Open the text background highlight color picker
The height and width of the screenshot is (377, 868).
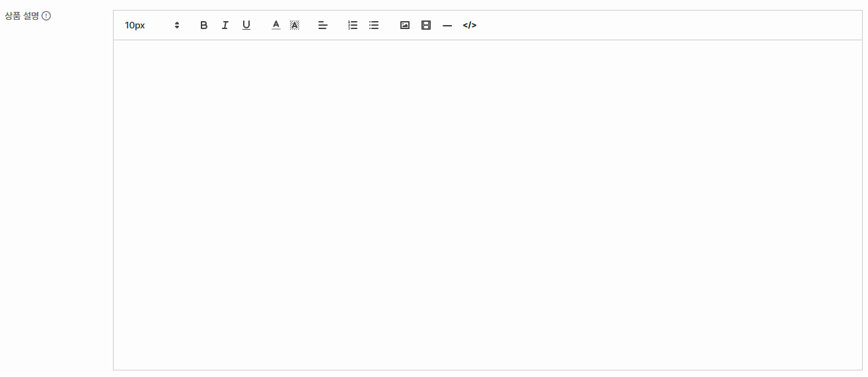(295, 25)
